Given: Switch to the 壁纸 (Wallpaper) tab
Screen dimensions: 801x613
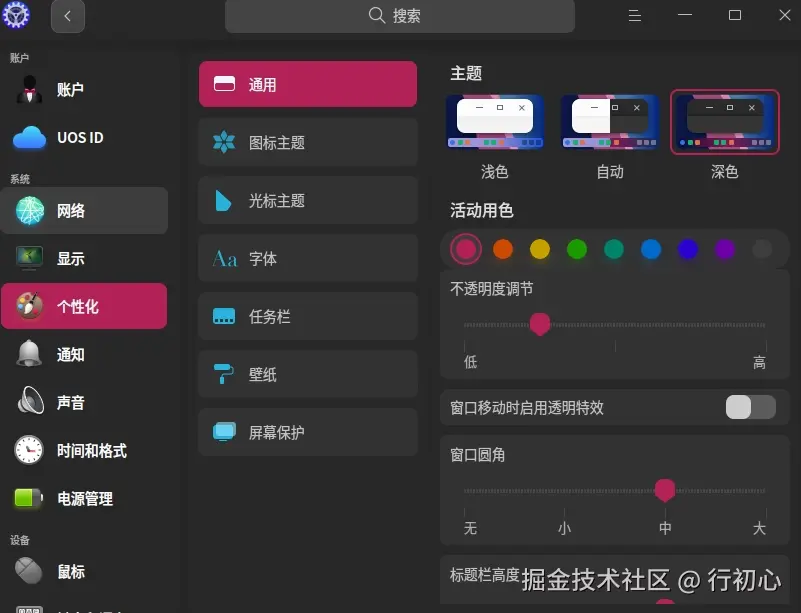Looking at the screenshot, I should click(x=307, y=374).
